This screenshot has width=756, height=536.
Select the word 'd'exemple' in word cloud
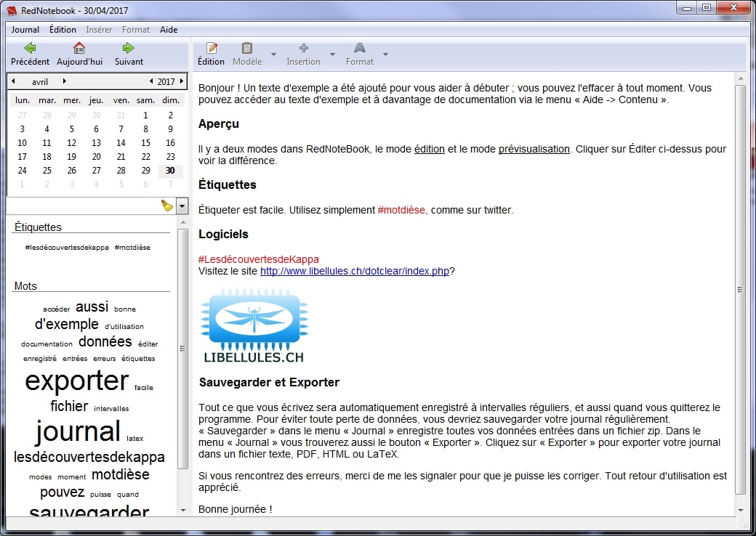coord(67,324)
